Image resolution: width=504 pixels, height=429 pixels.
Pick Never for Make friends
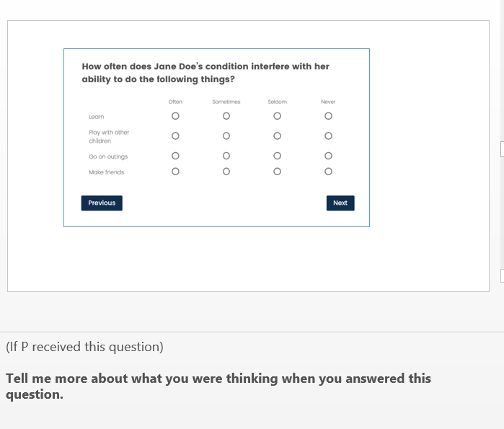click(x=328, y=172)
